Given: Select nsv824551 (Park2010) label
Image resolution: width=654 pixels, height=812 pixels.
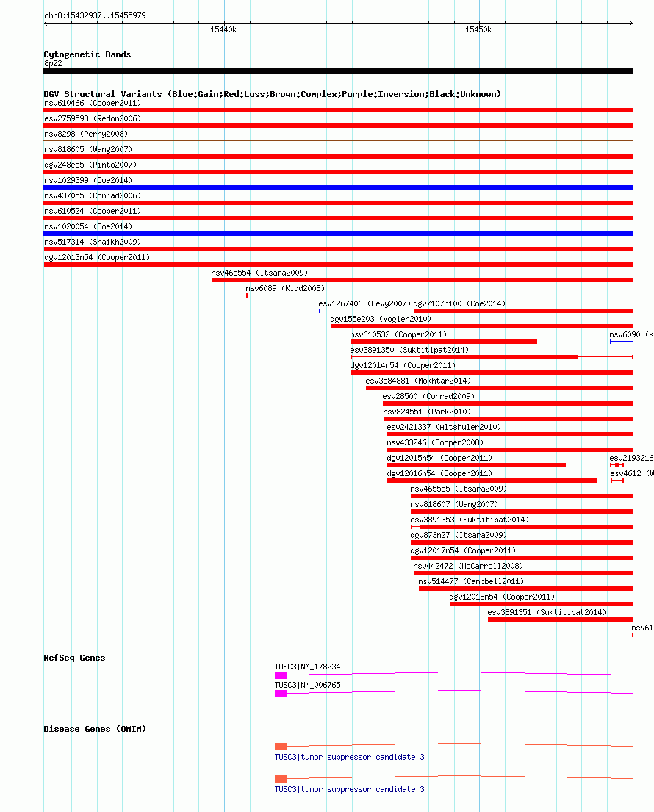Looking at the screenshot, I should tap(427, 412).
